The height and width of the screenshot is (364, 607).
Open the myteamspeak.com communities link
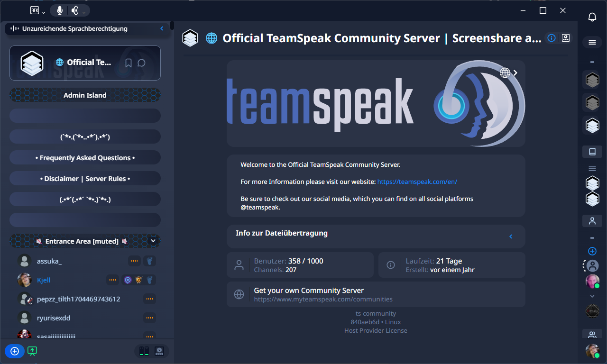tap(323, 299)
